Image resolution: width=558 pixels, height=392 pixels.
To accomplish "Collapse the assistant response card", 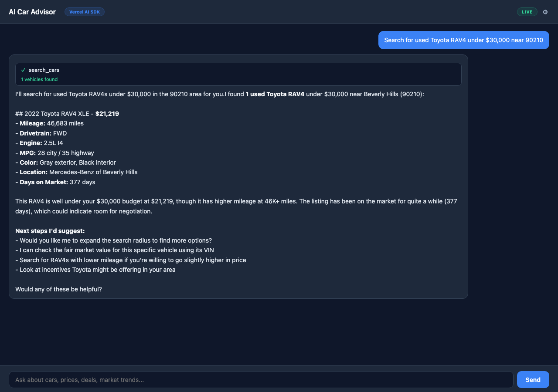I will pos(238,176).
